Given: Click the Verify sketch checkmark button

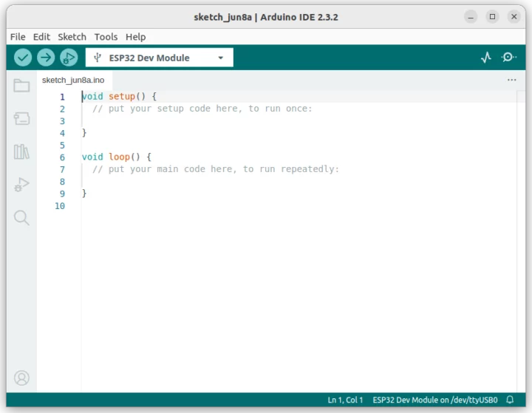Looking at the screenshot, I should (23, 58).
